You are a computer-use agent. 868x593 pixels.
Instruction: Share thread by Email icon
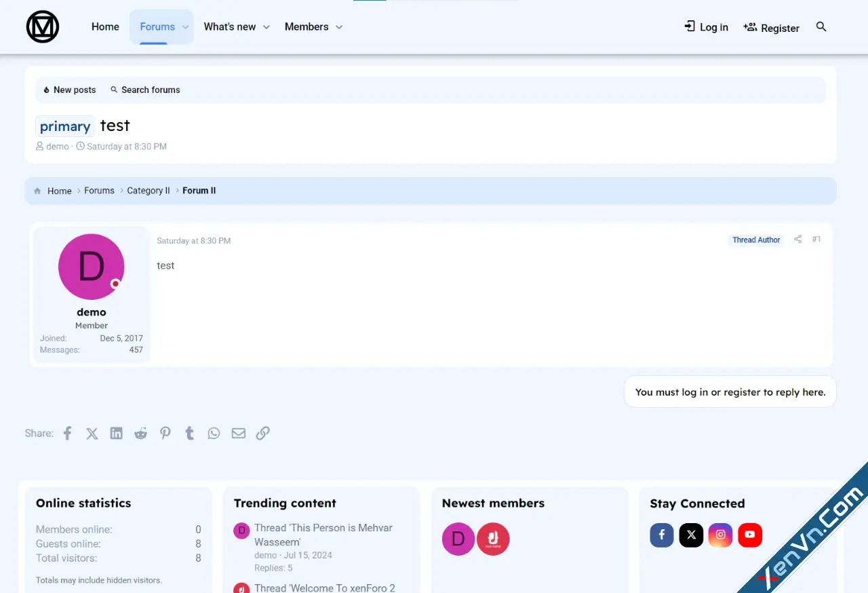239,433
